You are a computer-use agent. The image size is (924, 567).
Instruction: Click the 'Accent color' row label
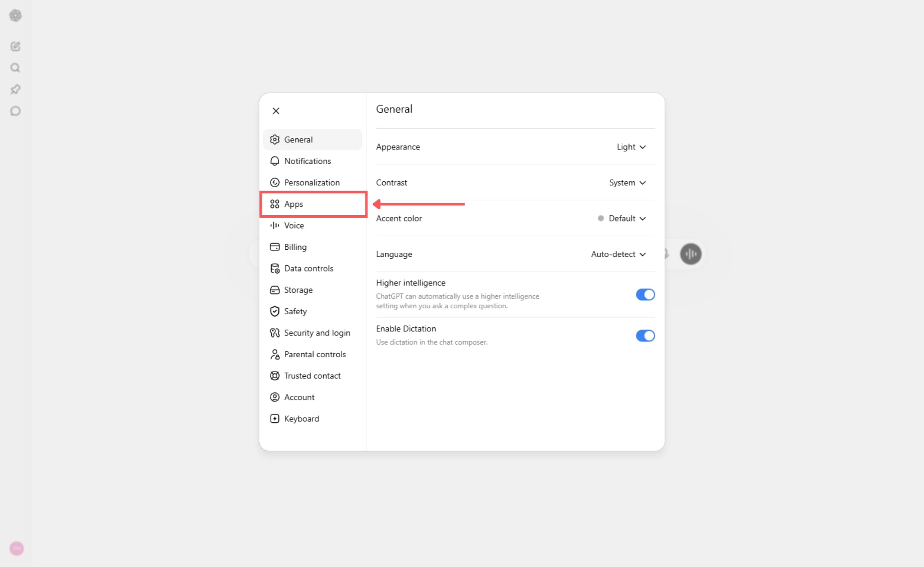click(399, 219)
